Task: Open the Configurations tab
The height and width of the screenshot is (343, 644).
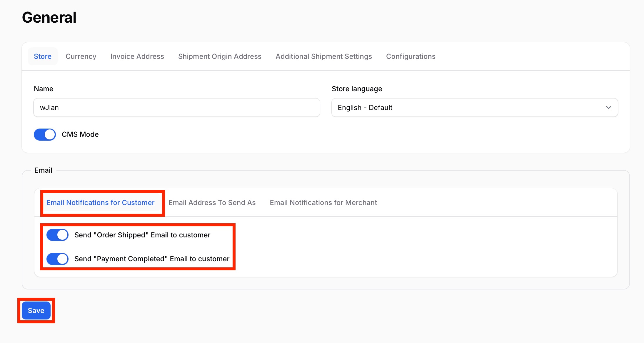Action: click(411, 56)
